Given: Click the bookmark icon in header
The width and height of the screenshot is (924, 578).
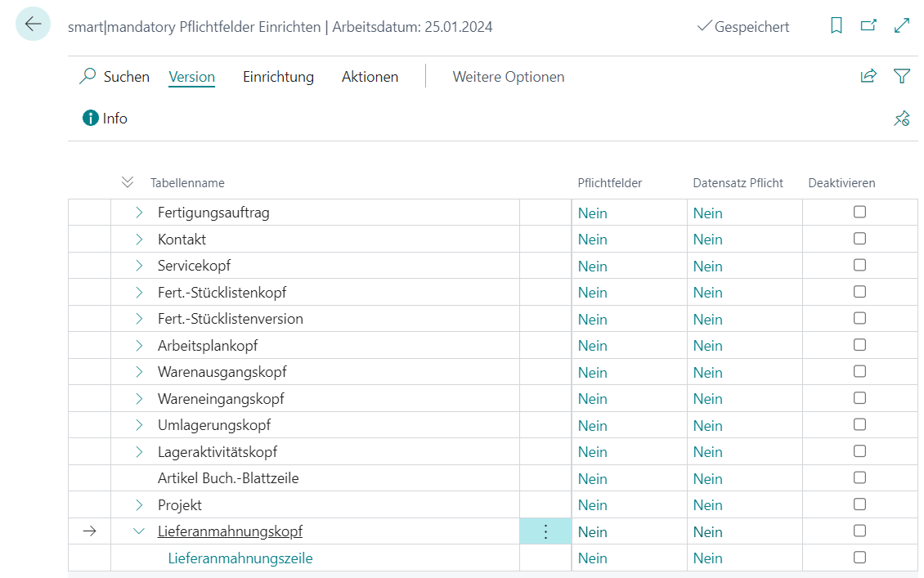Looking at the screenshot, I should (836, 26).
